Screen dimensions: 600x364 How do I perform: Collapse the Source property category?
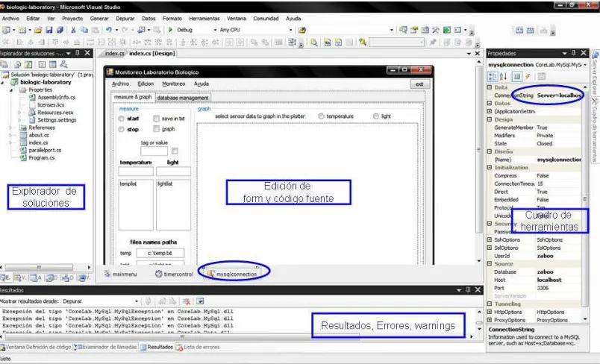(490, 264)
